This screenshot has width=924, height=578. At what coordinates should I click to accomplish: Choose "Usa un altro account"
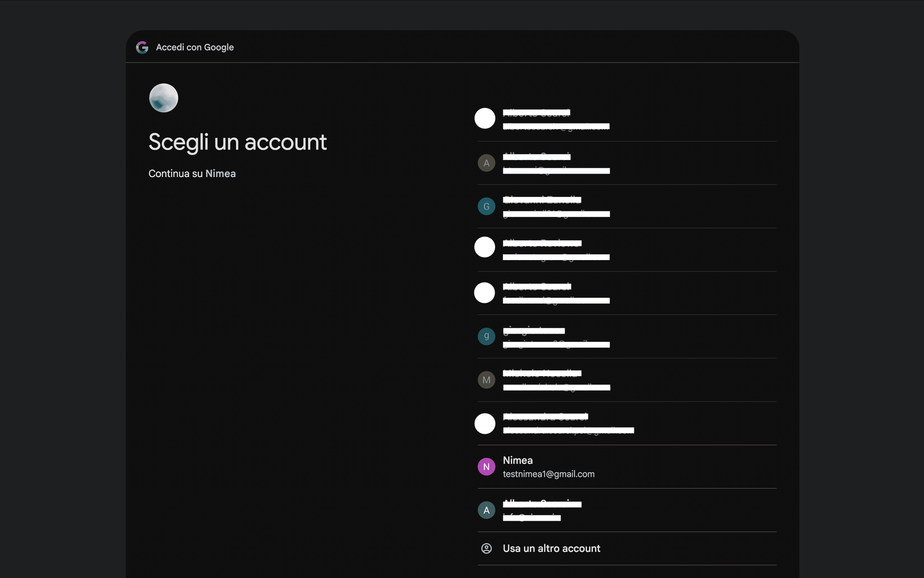627,548
